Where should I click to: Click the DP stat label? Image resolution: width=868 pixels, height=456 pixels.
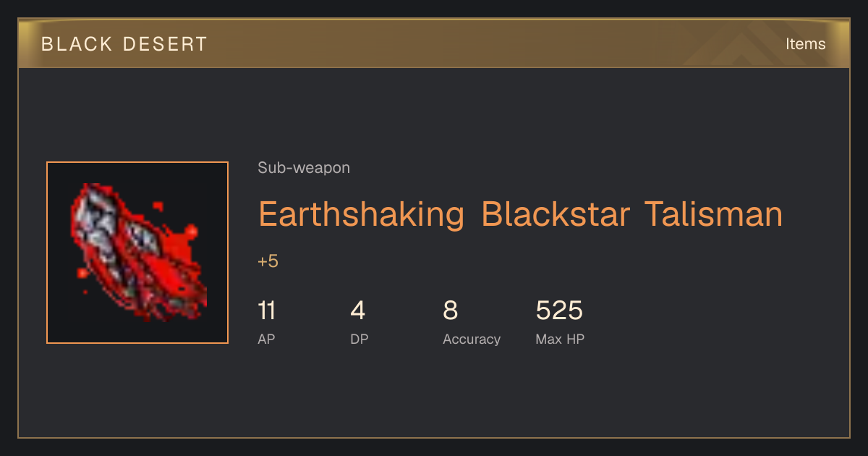[359, 339]
